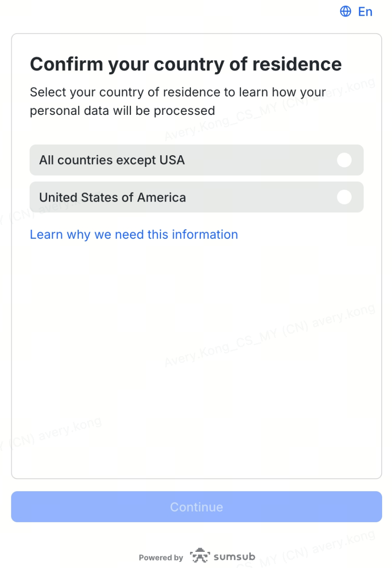Click the United States of America label text
This screenshot has width=392, height=568.
[112, 197]
